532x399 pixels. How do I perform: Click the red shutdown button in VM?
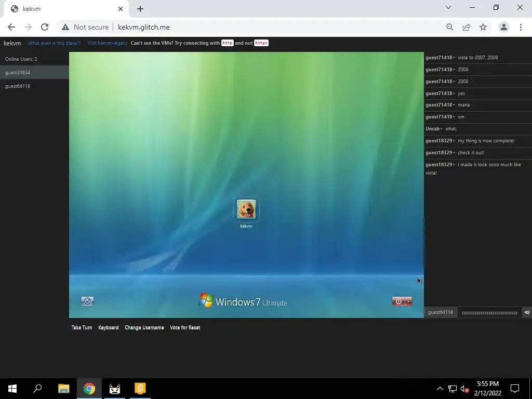(x=398, y=301)
